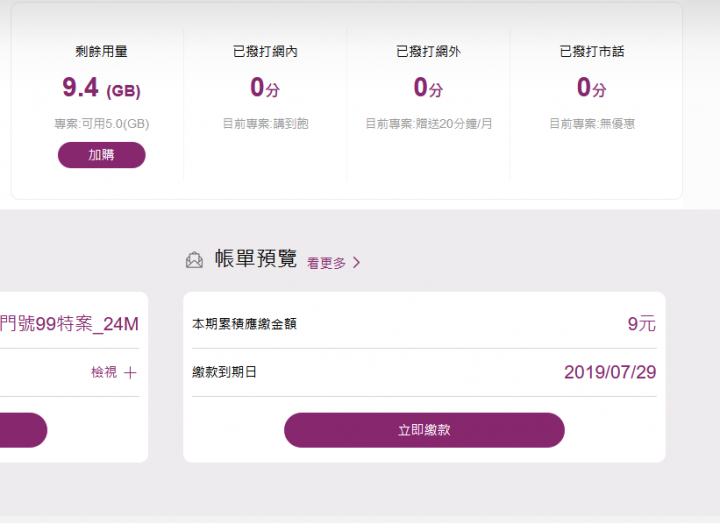Click the 9元 amount due value

pyautogui.click(x=641, y=324)
